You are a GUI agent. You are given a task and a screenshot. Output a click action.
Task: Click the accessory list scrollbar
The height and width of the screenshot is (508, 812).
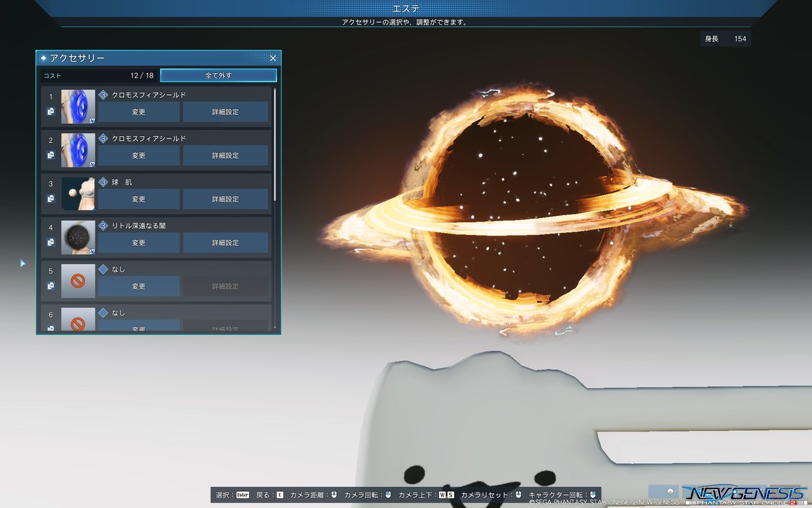[275, 144]
